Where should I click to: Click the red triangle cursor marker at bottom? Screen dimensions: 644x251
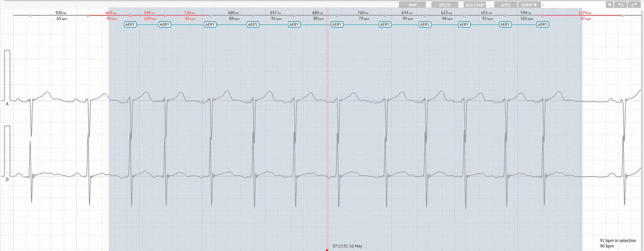tap(327, 250)
